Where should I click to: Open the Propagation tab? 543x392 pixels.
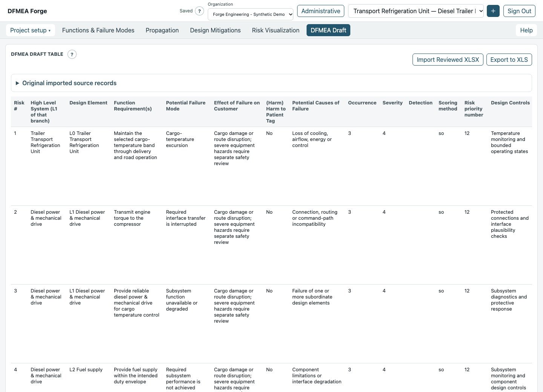162,30
